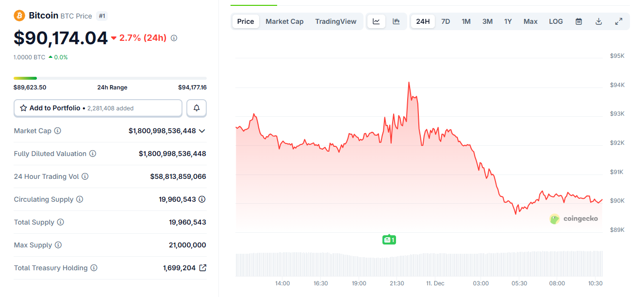Expand the Market Cap row chevron
The image size is (644, 297).
pos(202,130)
